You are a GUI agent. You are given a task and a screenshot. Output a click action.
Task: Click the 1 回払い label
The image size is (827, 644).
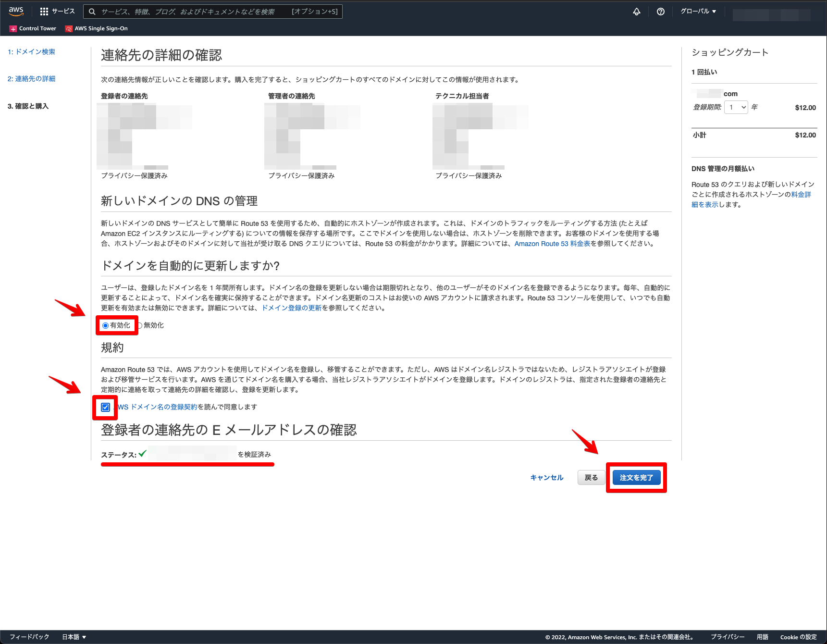(704, 72)
